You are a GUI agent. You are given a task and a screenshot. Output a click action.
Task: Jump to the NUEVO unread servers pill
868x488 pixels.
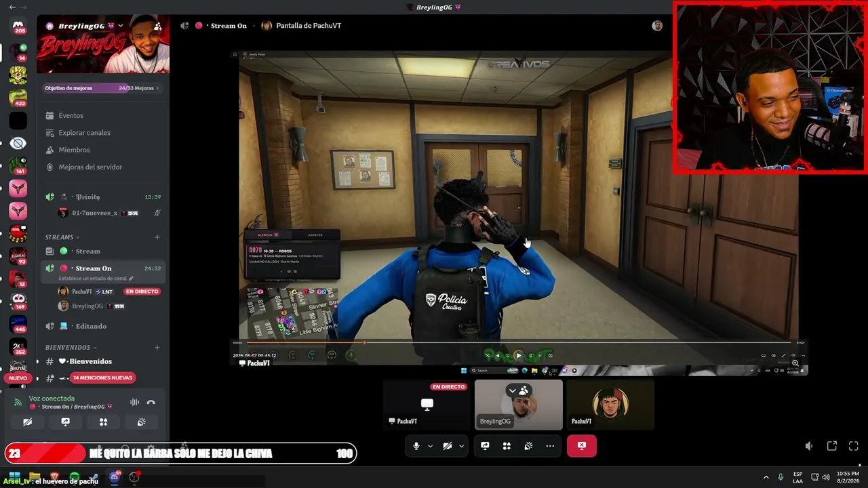point(18,378)
